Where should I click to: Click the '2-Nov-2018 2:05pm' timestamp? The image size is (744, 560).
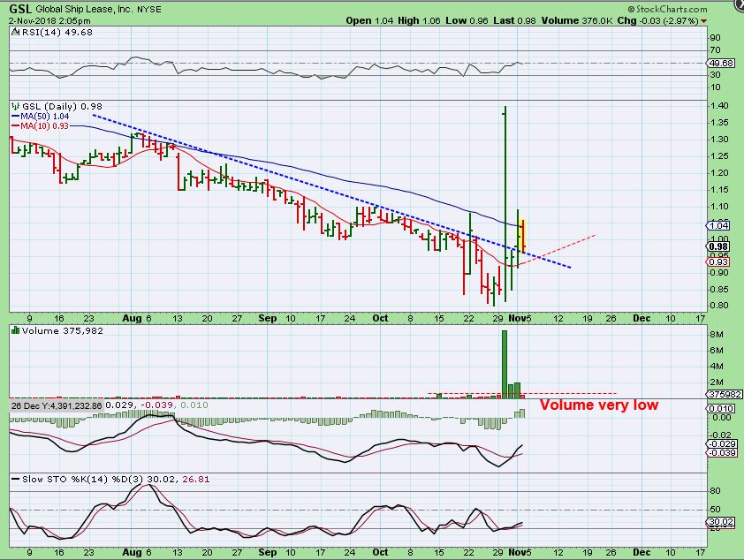click(49, 21)
